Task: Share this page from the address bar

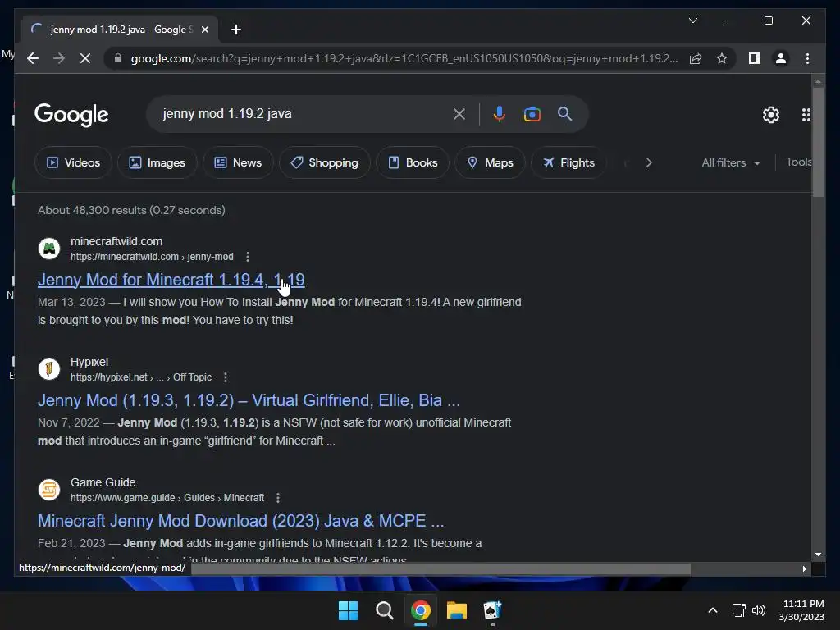Action: tap(696, 58)
